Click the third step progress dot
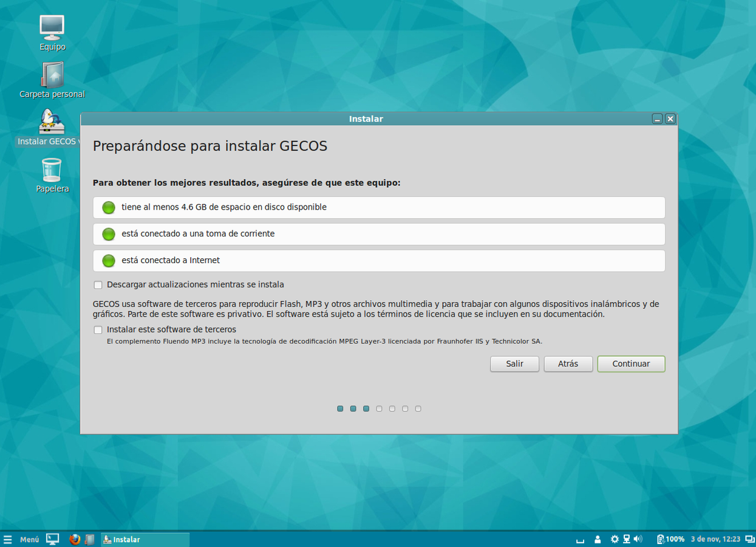The height and width of the screenshot is (547, 756). click(366, 408)
